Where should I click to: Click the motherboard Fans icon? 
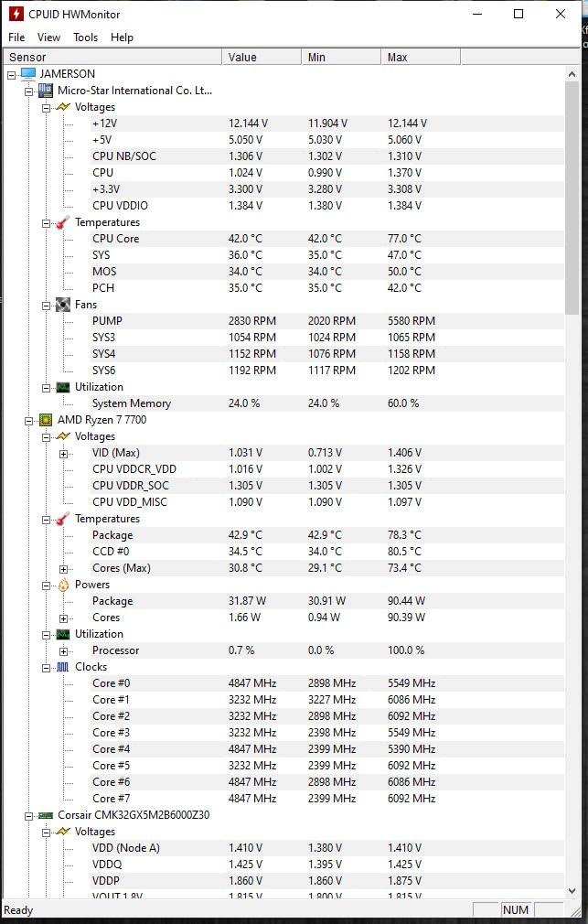tap(63, 305)
